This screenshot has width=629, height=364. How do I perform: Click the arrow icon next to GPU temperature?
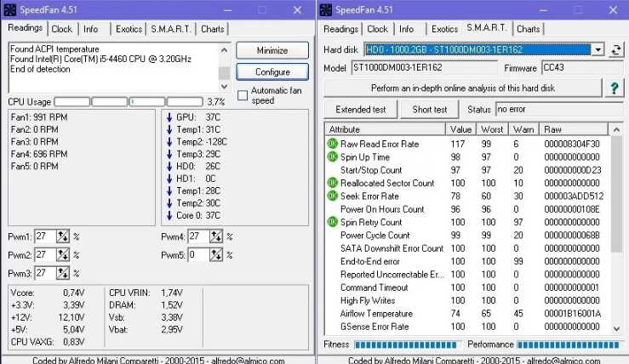point(169,117)
